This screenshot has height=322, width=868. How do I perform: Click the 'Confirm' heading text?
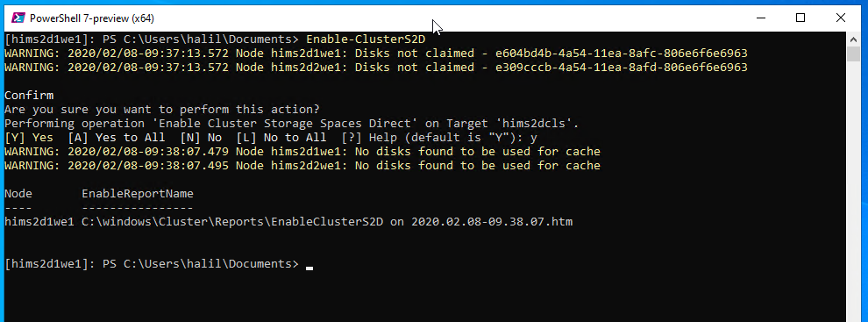29,96
